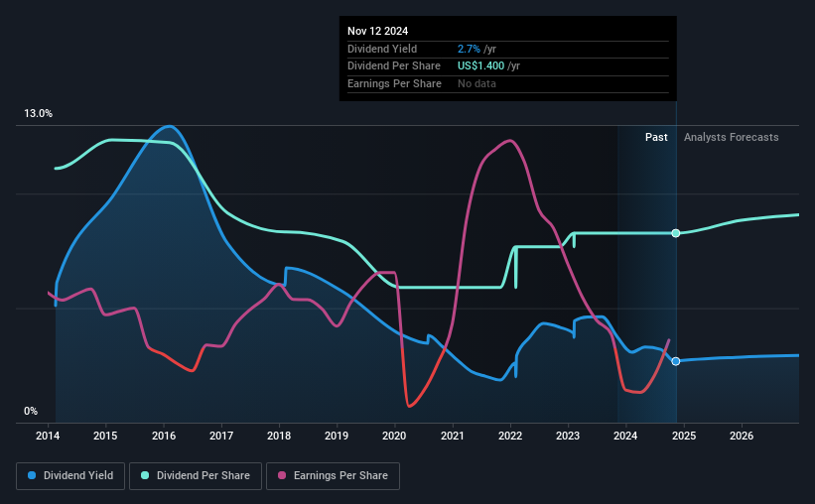
Task: Click the 13.0% y-axis label
Action: point(38,114)
